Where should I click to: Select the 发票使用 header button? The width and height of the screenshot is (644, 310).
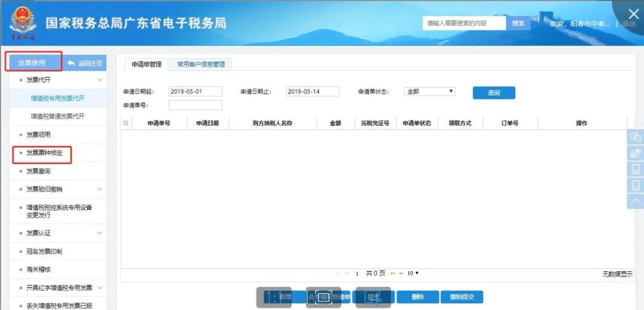point(32,63)
